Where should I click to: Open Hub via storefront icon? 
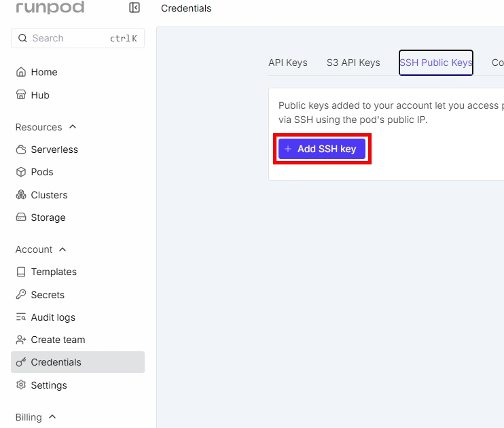point(21,94)
